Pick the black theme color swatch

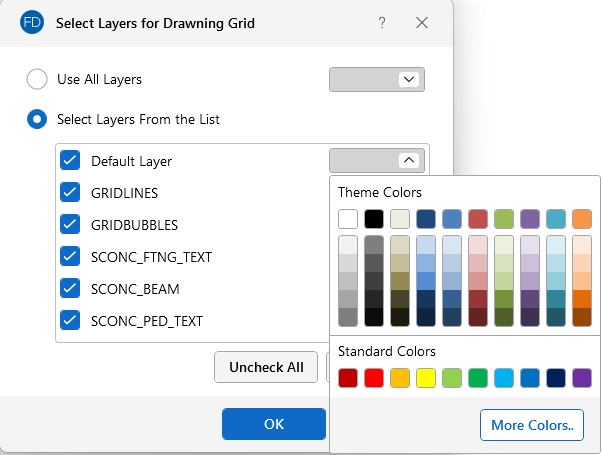point(374,219)
